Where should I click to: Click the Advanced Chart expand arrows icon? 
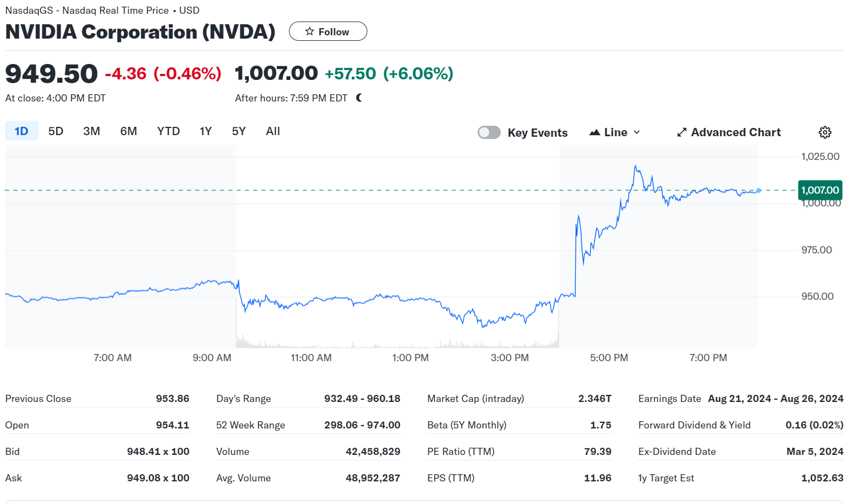pyautogui.click(x=682, y=132)
